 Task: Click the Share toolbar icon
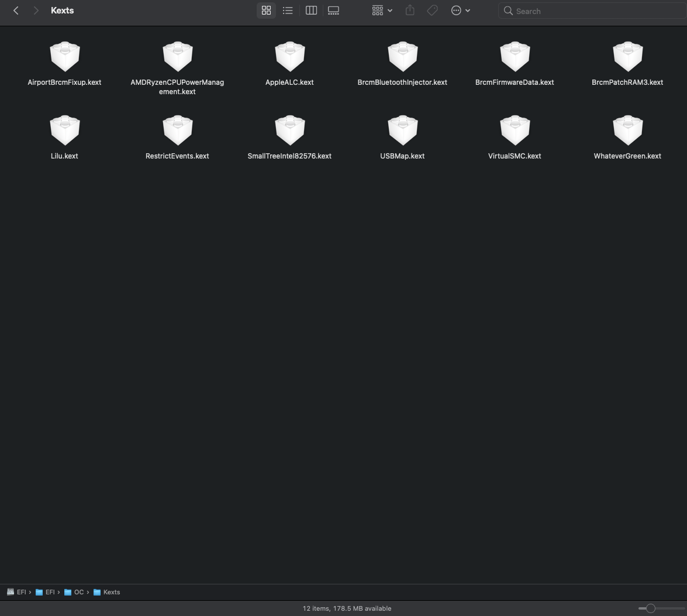pos(410,11)
